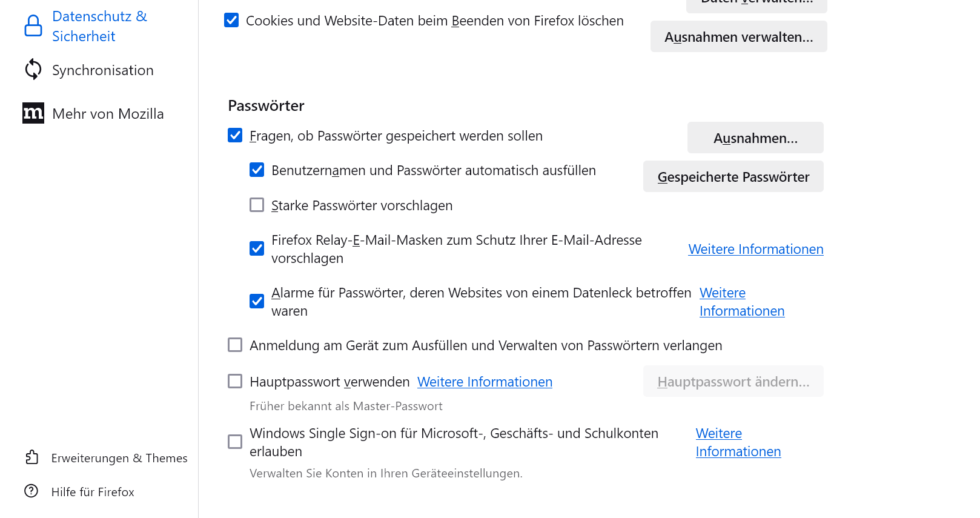Click the lock icon for Datenschutz & Sicherheit
The image size is (980, 518).
33,26
